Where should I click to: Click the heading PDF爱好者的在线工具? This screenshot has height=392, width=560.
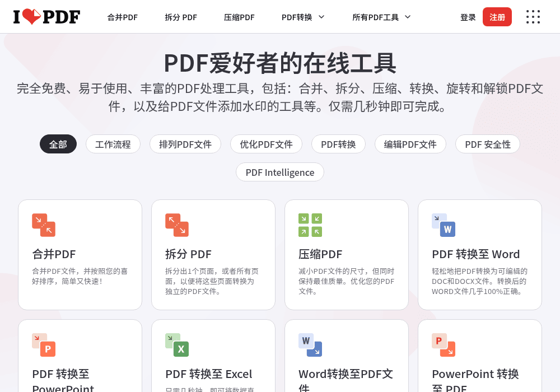[280, 63]
